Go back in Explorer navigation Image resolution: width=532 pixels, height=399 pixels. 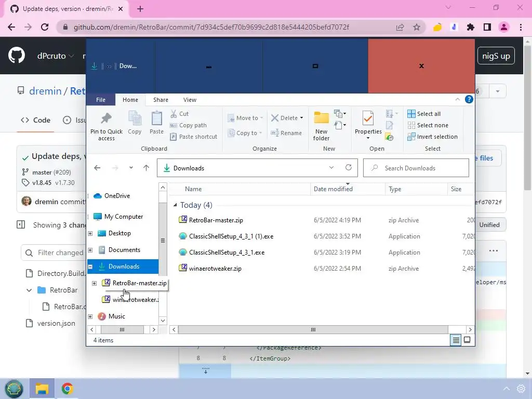tap(97, 168)
